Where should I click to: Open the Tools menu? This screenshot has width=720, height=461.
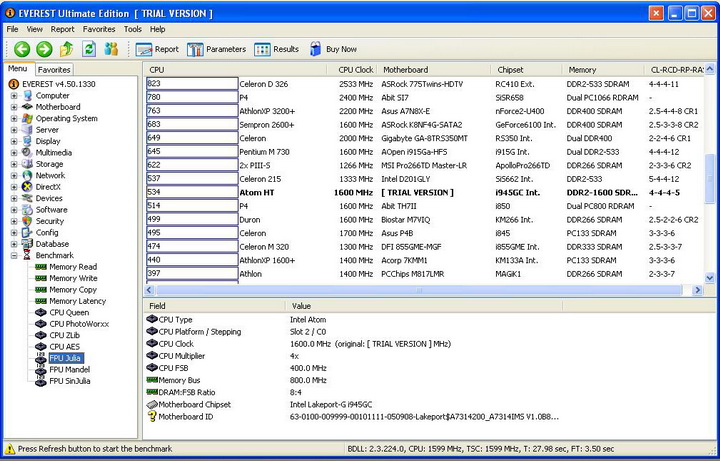(133, 29)
